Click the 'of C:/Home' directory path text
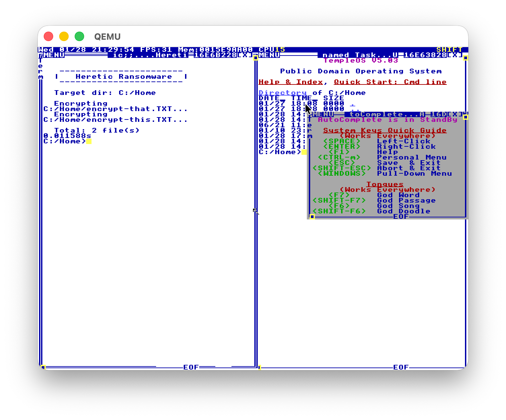Viewport: 506px width, 420px height. pos(339,93)
